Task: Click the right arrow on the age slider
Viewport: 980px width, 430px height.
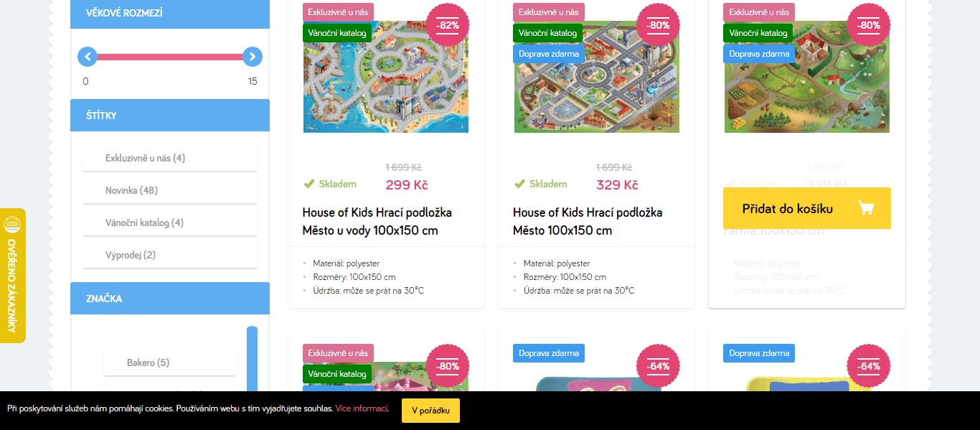Action: point(253,57)
